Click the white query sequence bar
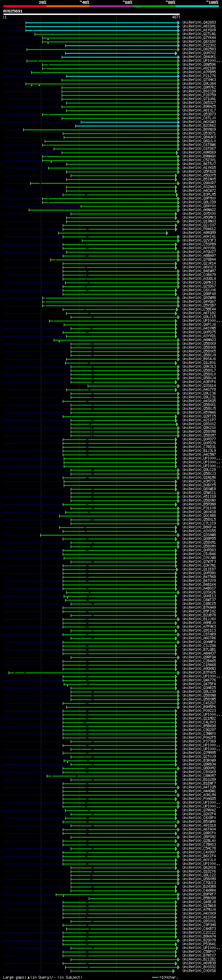The width and height of the screenshot is (222, 980). (92, 14)
